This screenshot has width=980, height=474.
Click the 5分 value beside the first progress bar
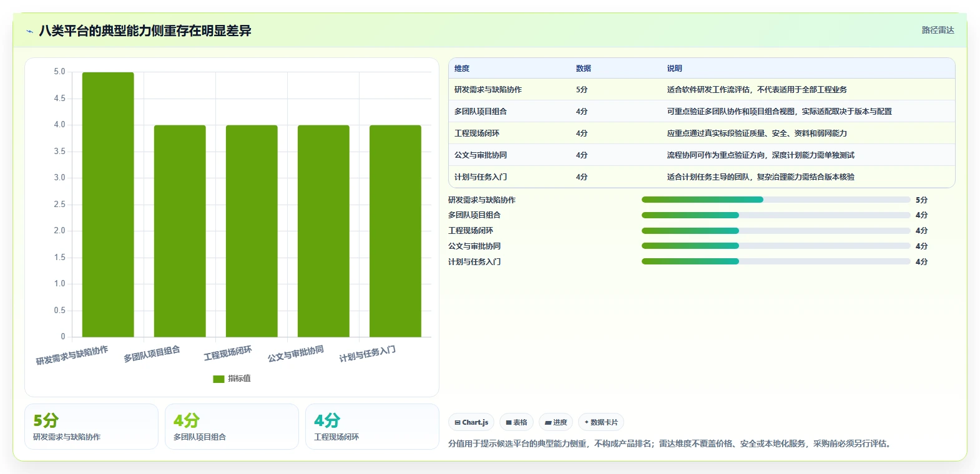(x=921, y=200)
